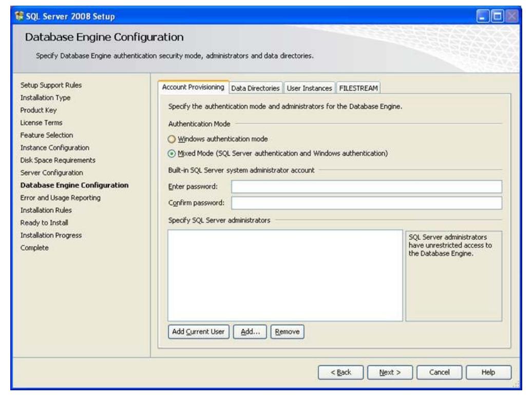Viewport: 532px width, 398px height.
Task: Click the Feature Selection step
Action: point(47,135)
